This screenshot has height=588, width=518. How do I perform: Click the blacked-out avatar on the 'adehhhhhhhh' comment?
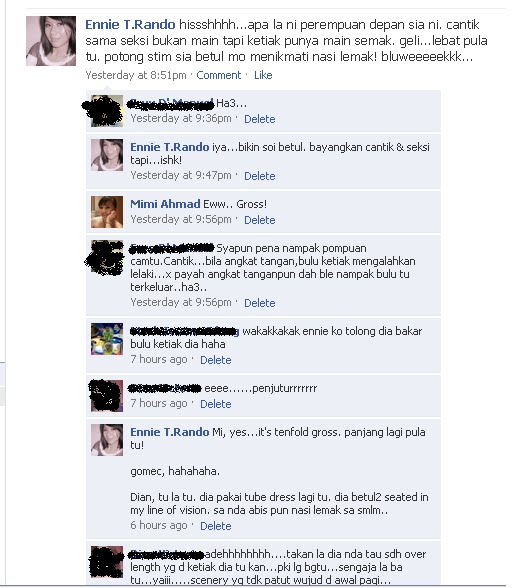(x=107, y=562)
